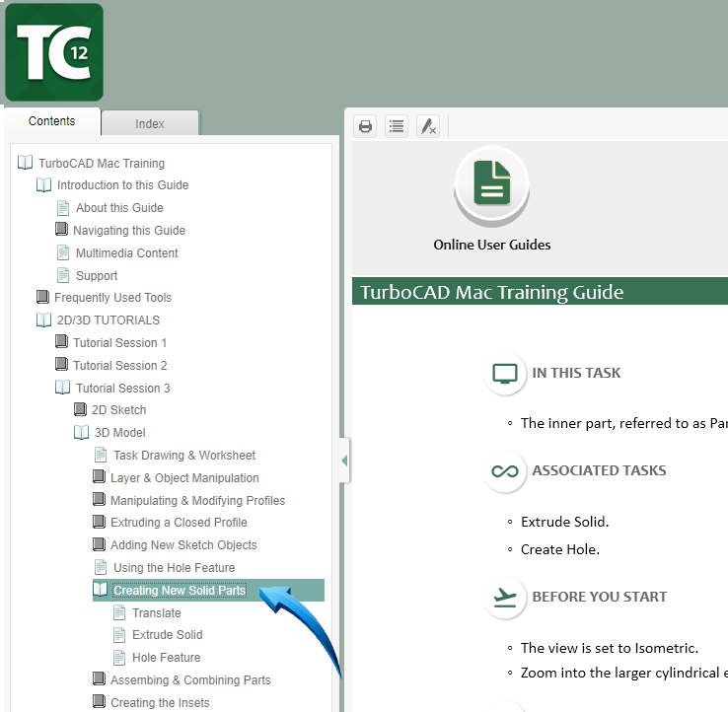
Task: Click page icon next to Multimedia Content
Action: [63, 252]
